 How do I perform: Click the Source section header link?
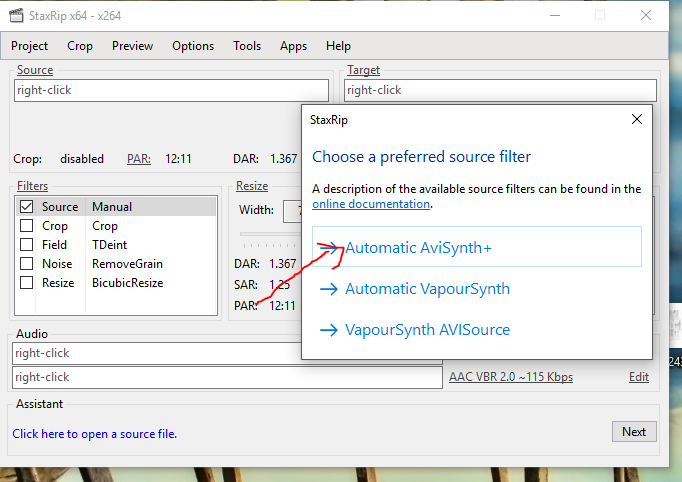(35, 70)
